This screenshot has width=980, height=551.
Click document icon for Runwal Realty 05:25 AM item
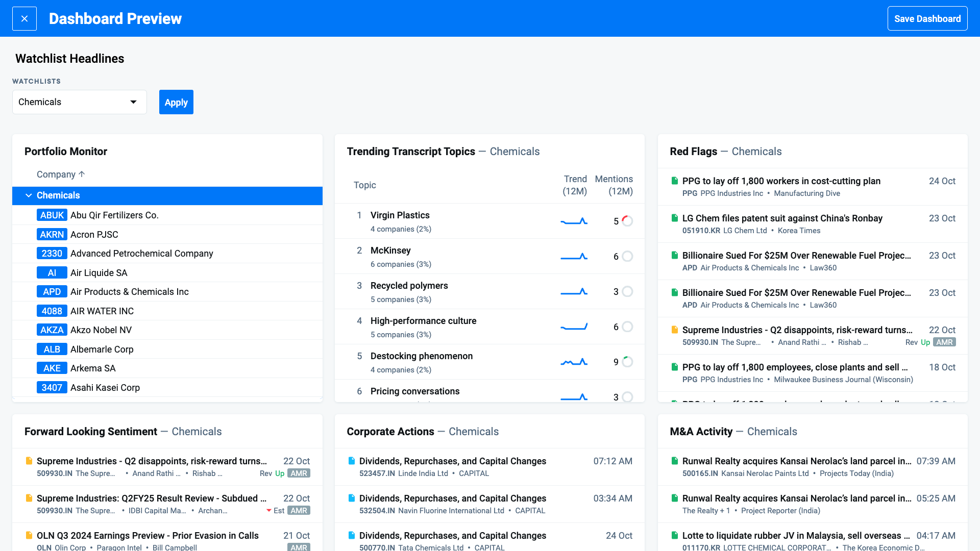coord(674,498)
